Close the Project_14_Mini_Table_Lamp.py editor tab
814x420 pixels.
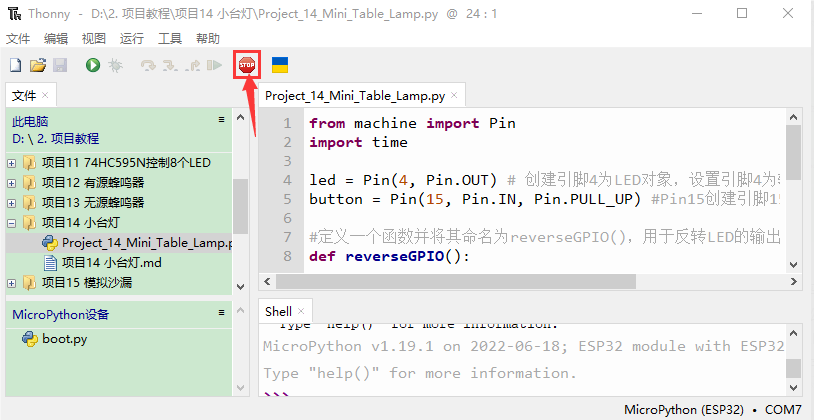click(454, 96)
